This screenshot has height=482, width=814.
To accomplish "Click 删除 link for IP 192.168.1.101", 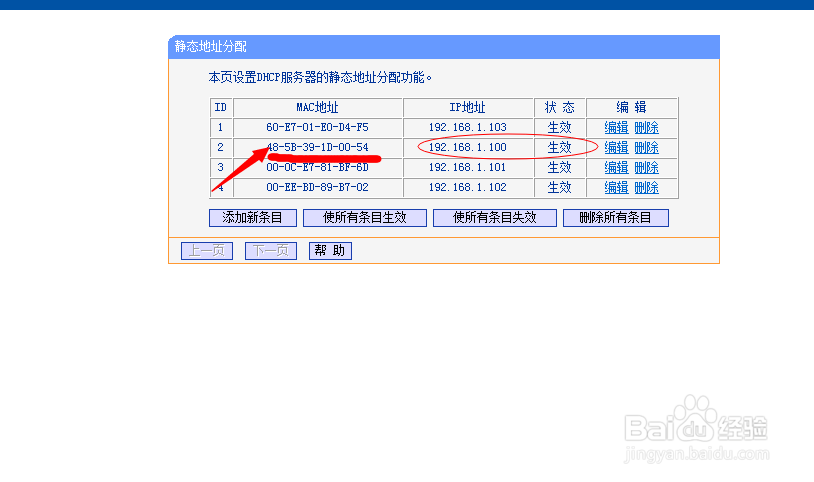I will pyautogui.click(x=646, y=167).
